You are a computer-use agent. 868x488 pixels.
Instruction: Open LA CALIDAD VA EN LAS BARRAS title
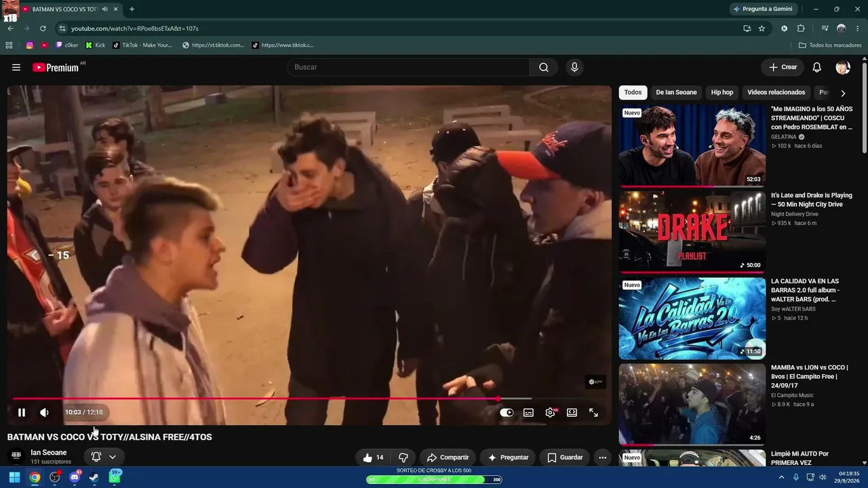[806, 290]
